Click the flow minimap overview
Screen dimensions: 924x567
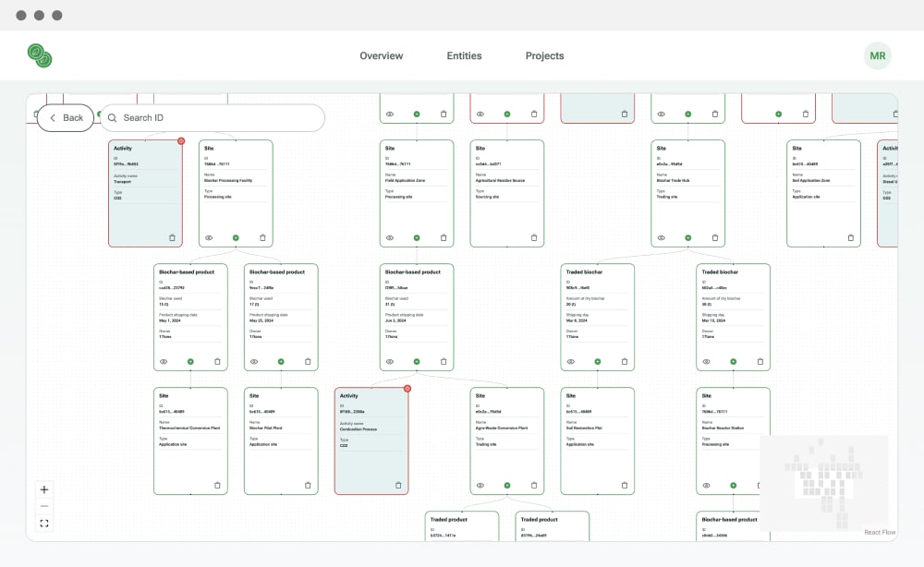tap(824, 482)
